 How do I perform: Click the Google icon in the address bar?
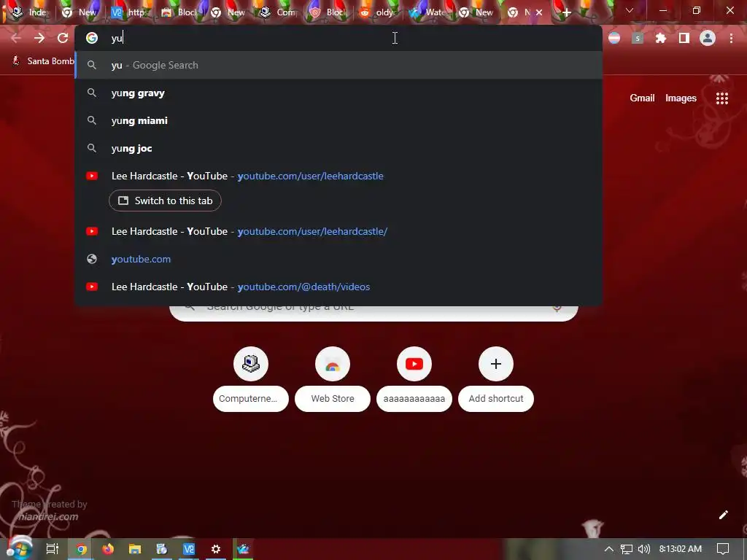pyautogui.click(x=92, y=38)
